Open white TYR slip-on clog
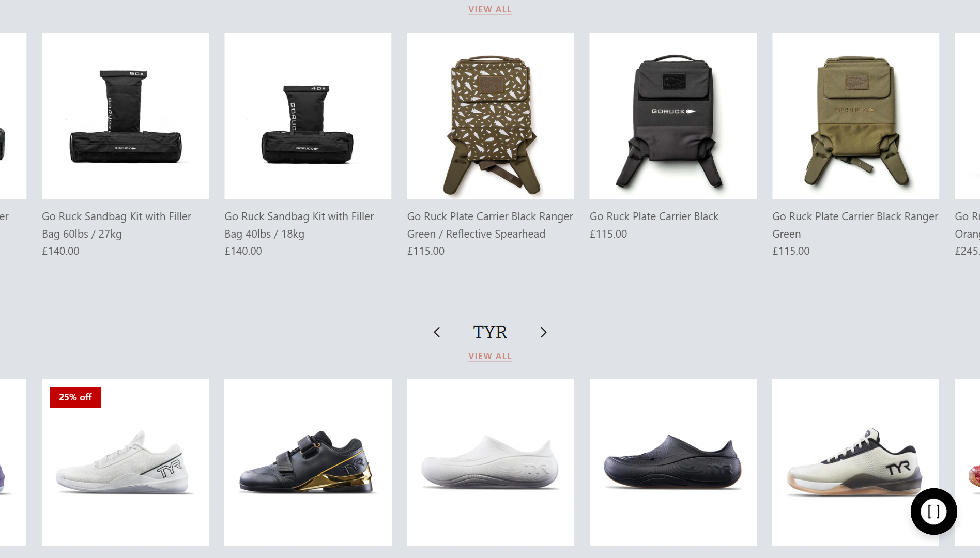This screenshot has width=980, height=558. coord(491,462)
